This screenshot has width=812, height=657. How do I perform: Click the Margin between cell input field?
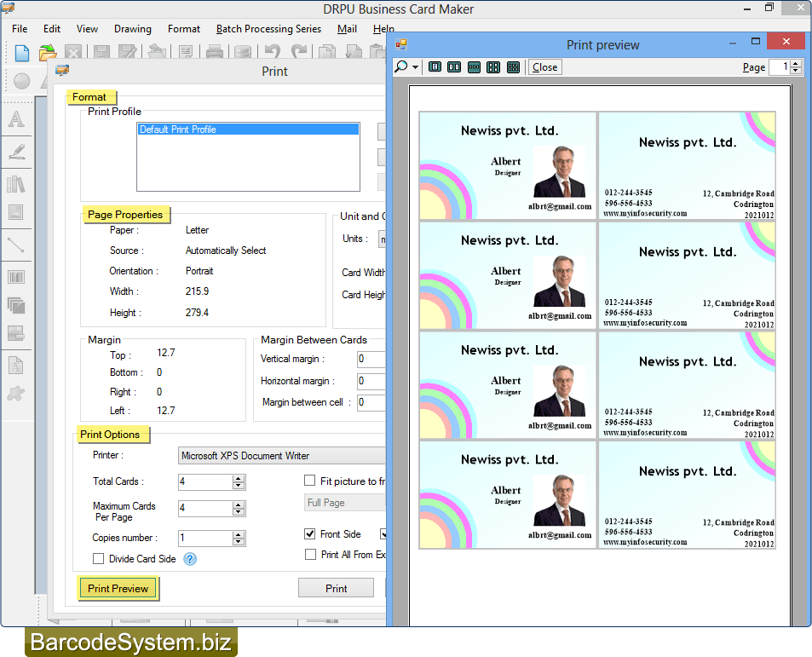371,402
